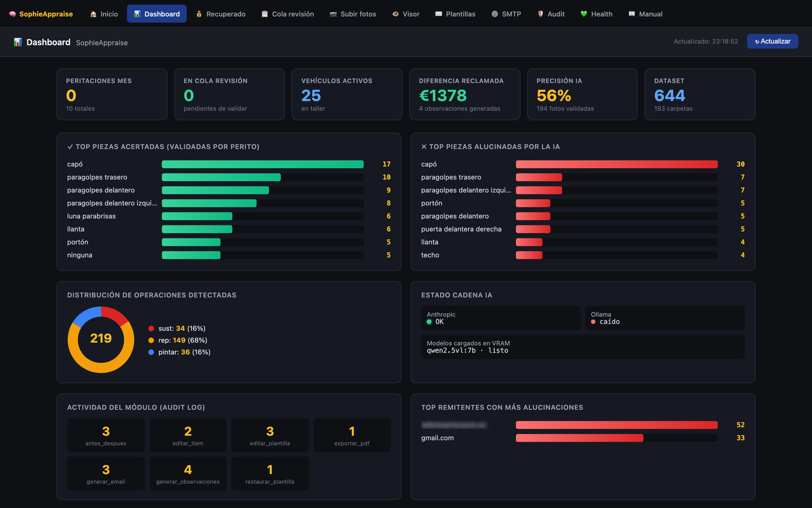This screenshot has height=508, width=812.
Task: Open the Recuperado section
Action: coord(221,14)
